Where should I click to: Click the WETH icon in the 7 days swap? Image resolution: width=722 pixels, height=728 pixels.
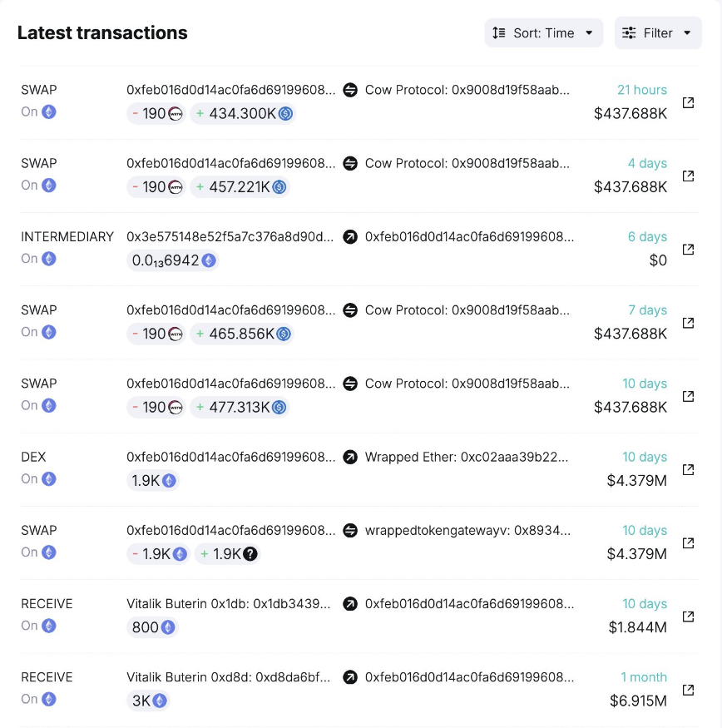[x=175, y=334]
